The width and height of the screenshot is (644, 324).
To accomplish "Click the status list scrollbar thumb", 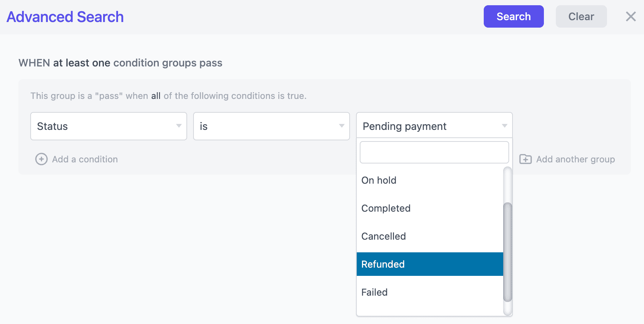I will 508,252.
